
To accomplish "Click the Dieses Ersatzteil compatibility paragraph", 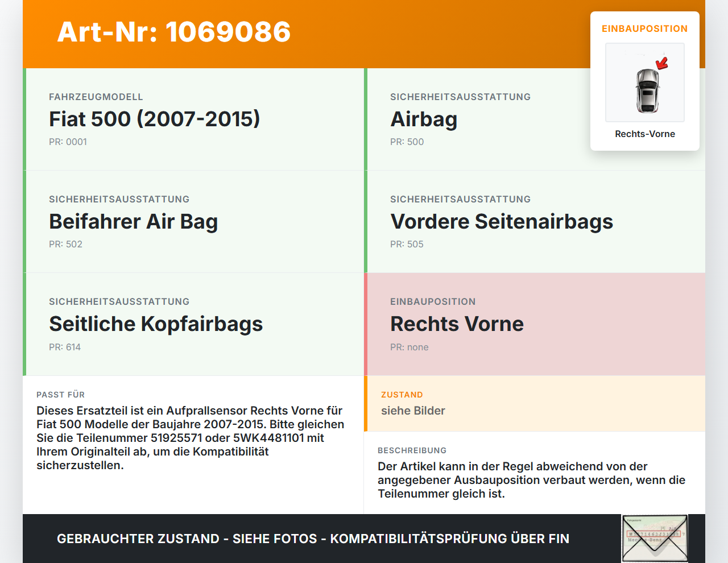I will [191, 438].
